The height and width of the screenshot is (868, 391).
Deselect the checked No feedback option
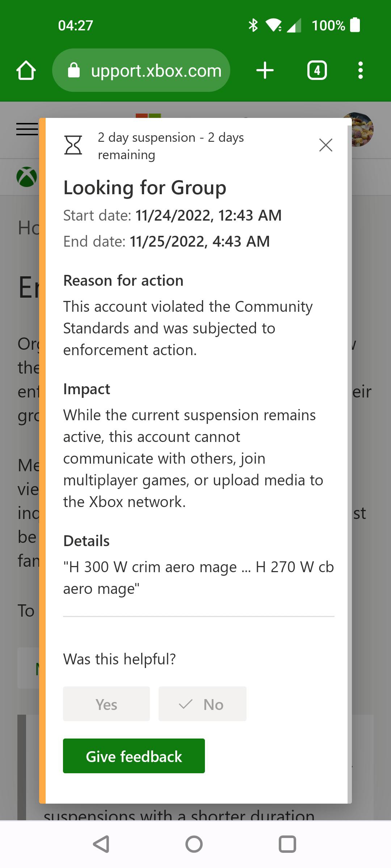tap(202, 704)
